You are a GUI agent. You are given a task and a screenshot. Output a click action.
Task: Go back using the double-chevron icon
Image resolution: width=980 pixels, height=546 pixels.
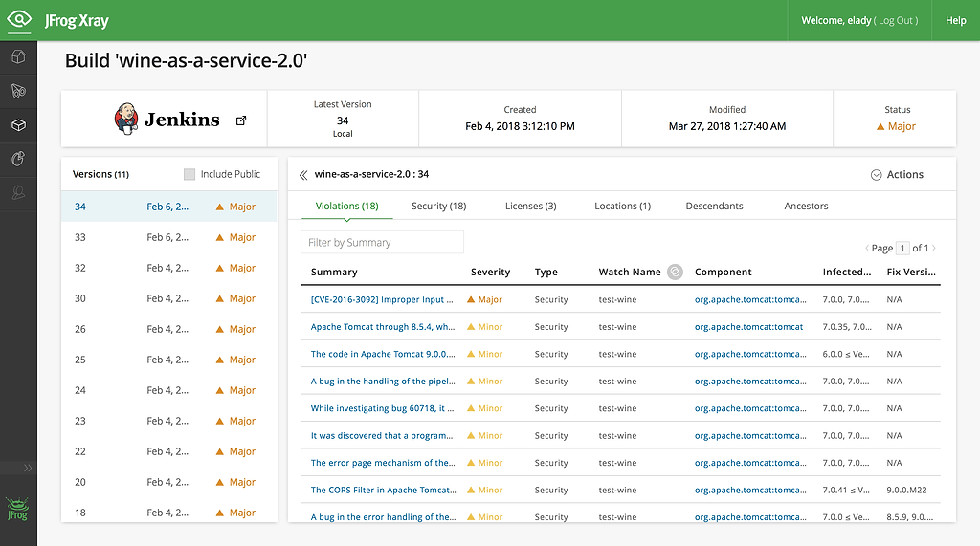[303, 175]
